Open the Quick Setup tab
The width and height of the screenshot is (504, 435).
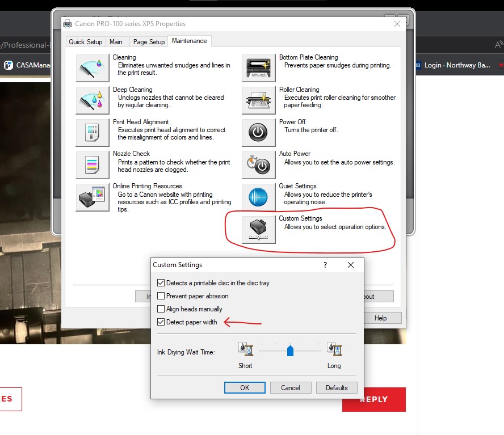[85, 41]
